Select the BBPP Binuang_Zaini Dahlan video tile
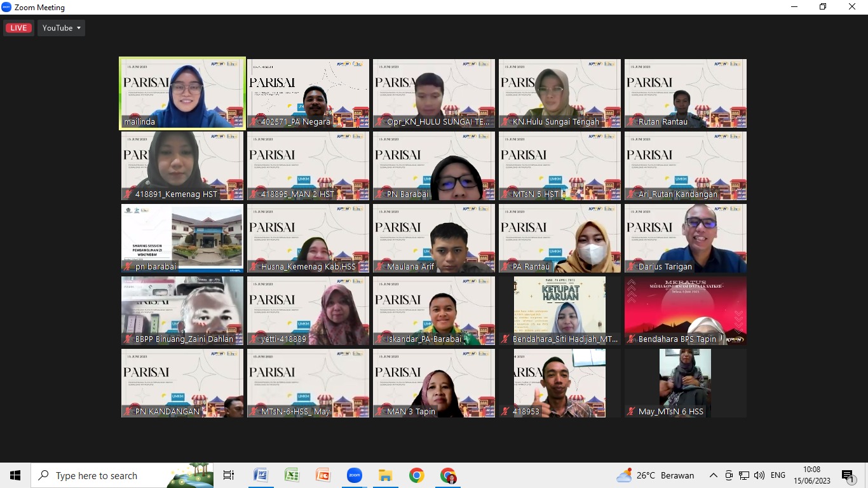868x488 pixels. (x=182, y=311)
